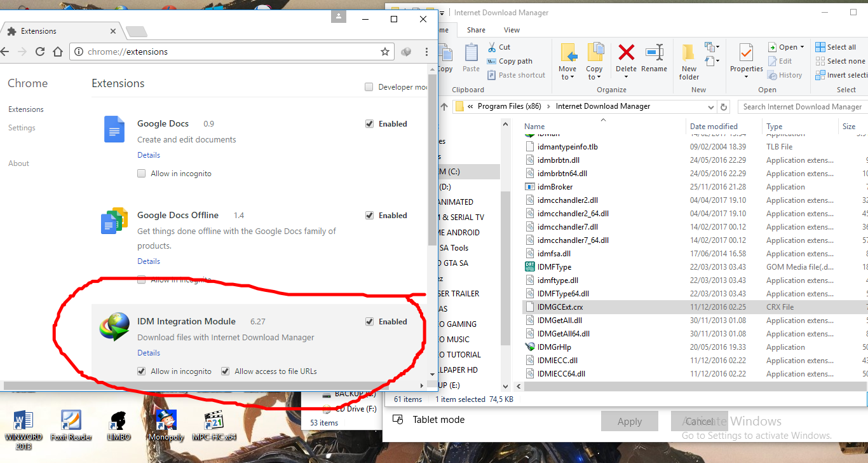Bookmark page with star icon
The width and height of the screenshot is (868, 463).
384,52
